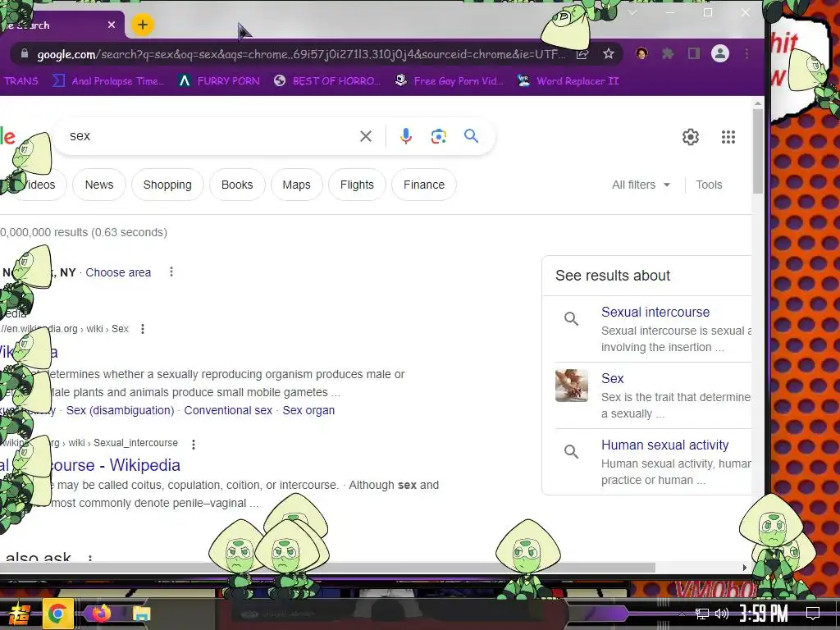
Task: Select the News filter tab
Action: tap(99, 185)
